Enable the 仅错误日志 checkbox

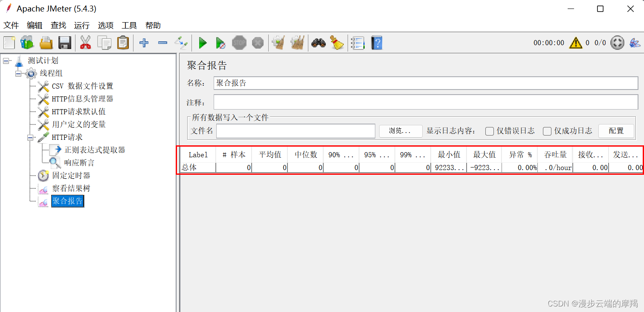tap(490, 131)
